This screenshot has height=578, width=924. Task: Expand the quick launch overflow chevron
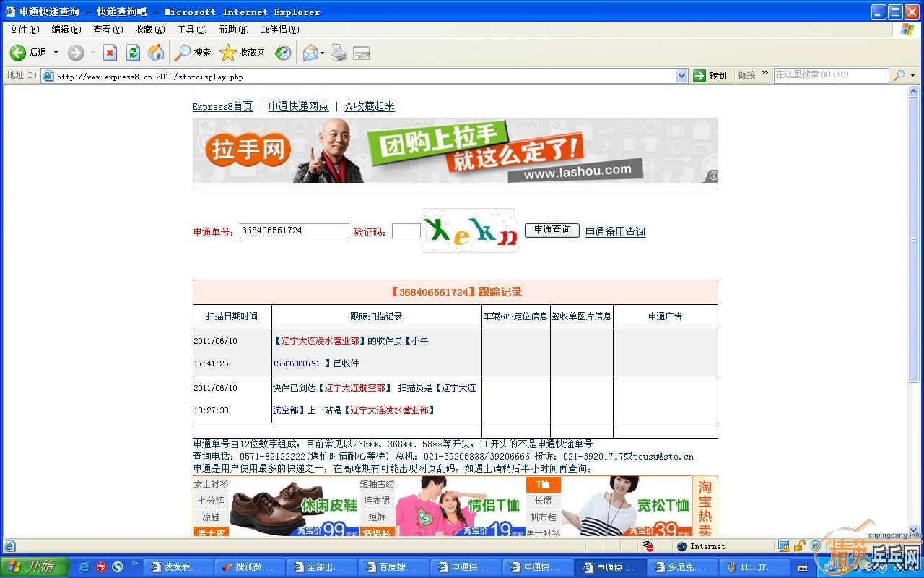point(134,563)
